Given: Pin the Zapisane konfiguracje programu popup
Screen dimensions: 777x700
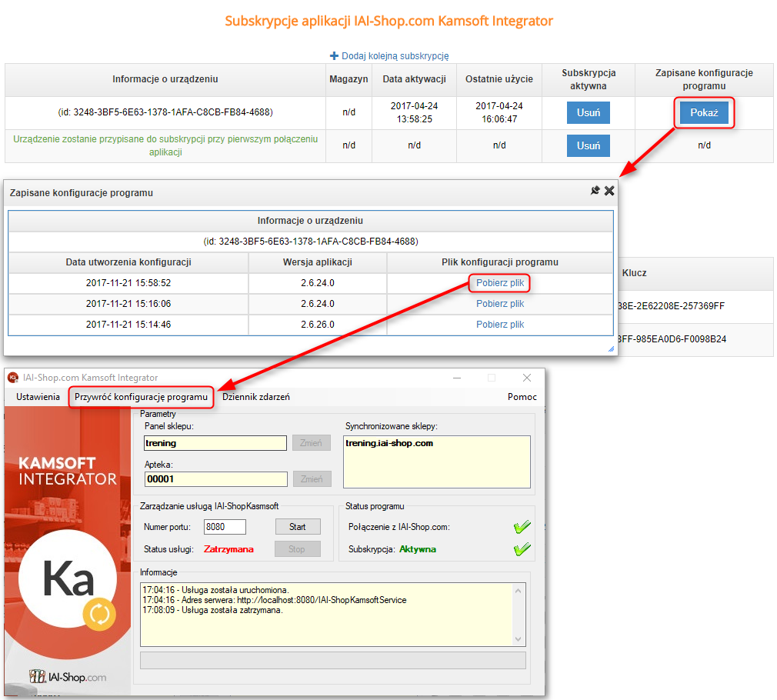Looking at the screenshot, I should coord(595,191).
